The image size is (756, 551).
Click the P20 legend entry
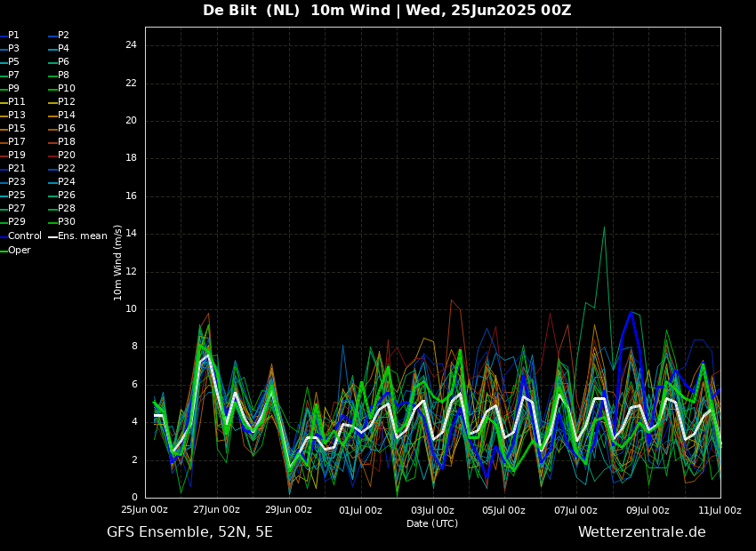click(62, 156)
